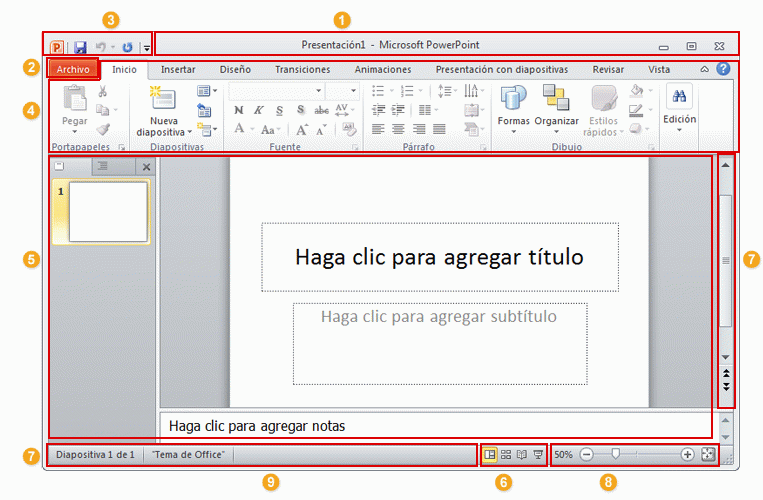The image size is (763, 500).
Task: Click the zoom slider handle
Action: pyautogui.click(x=616, y=454)
